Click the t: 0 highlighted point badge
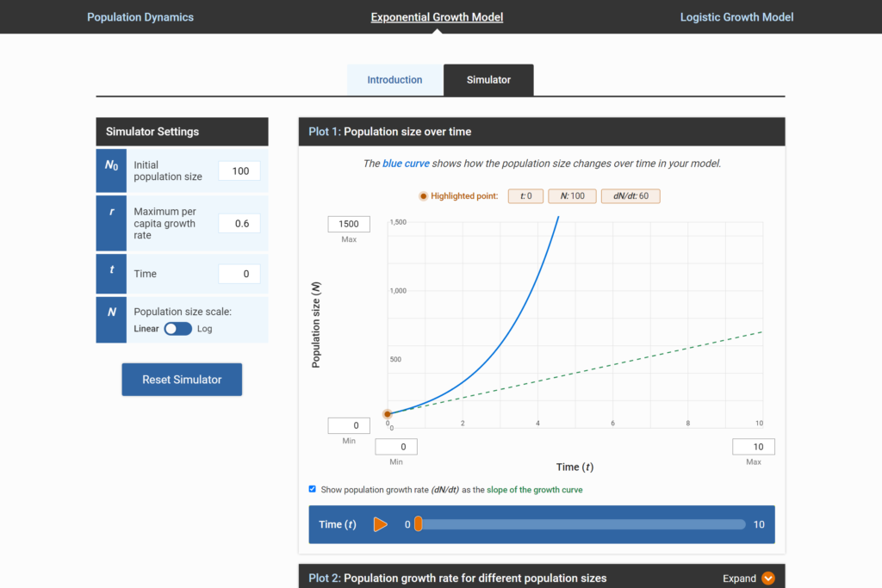882x588 pixels. point(525,195)
